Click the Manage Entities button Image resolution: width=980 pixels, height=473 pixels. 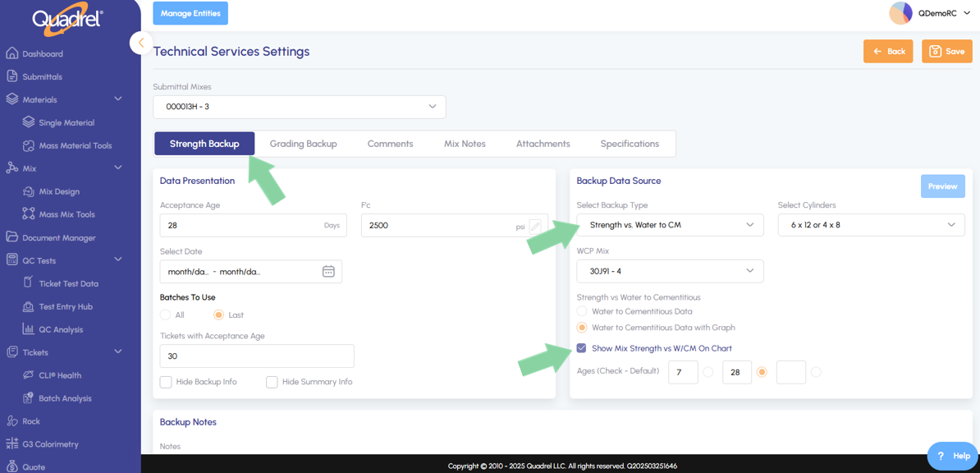tap(190, 13)
